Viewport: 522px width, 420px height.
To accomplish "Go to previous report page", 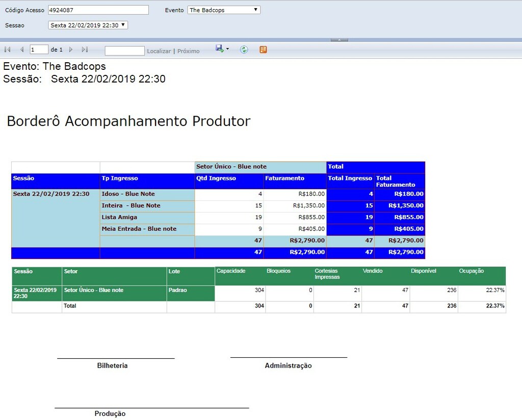I will (x=22, y=49).
